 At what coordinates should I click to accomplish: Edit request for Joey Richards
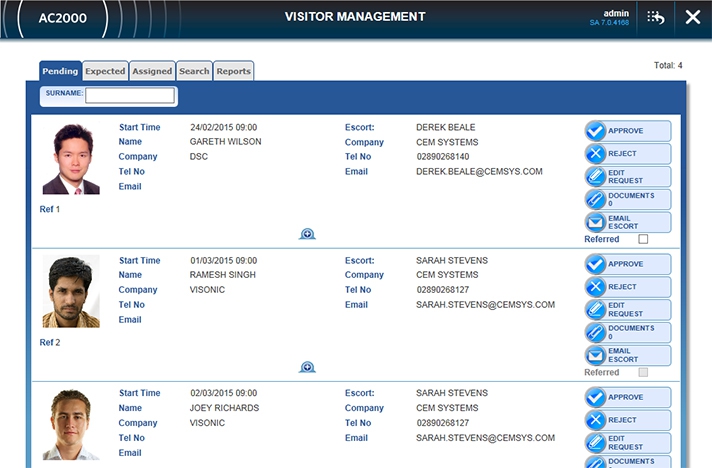pos(628,443)
